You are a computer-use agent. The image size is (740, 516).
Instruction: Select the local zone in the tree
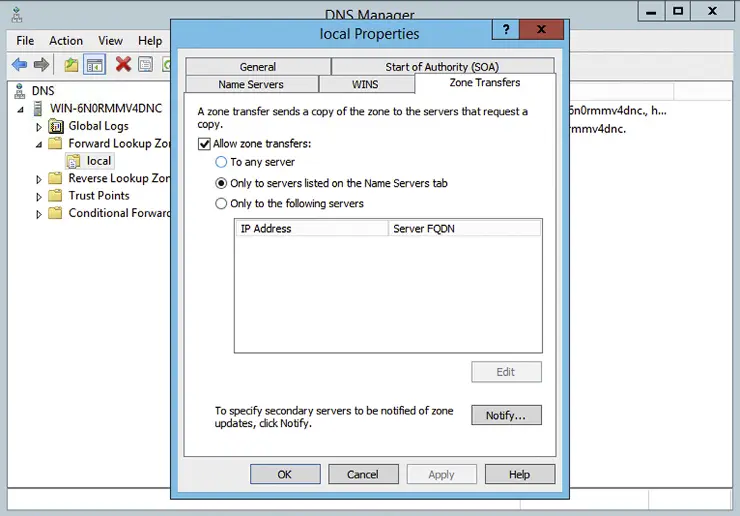tap(98, 161)
